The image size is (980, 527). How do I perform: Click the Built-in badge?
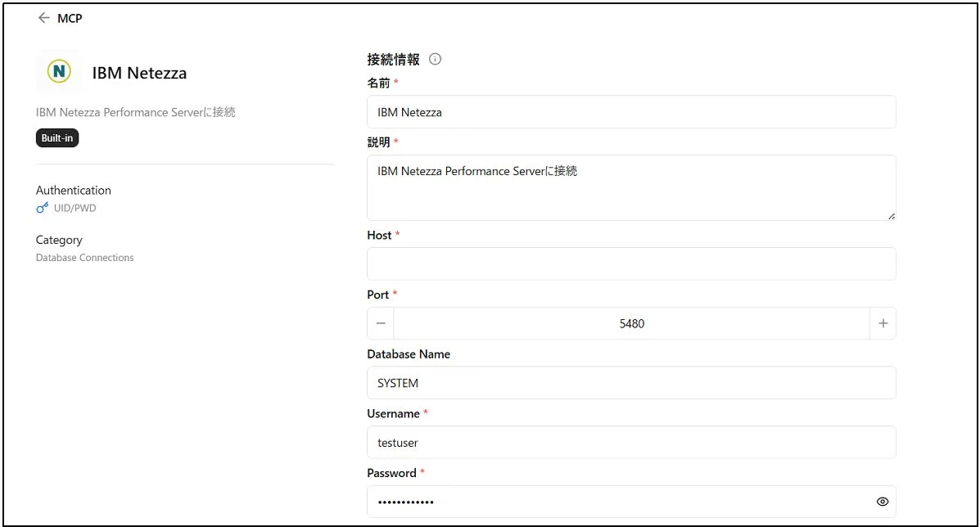pos(56,138)
